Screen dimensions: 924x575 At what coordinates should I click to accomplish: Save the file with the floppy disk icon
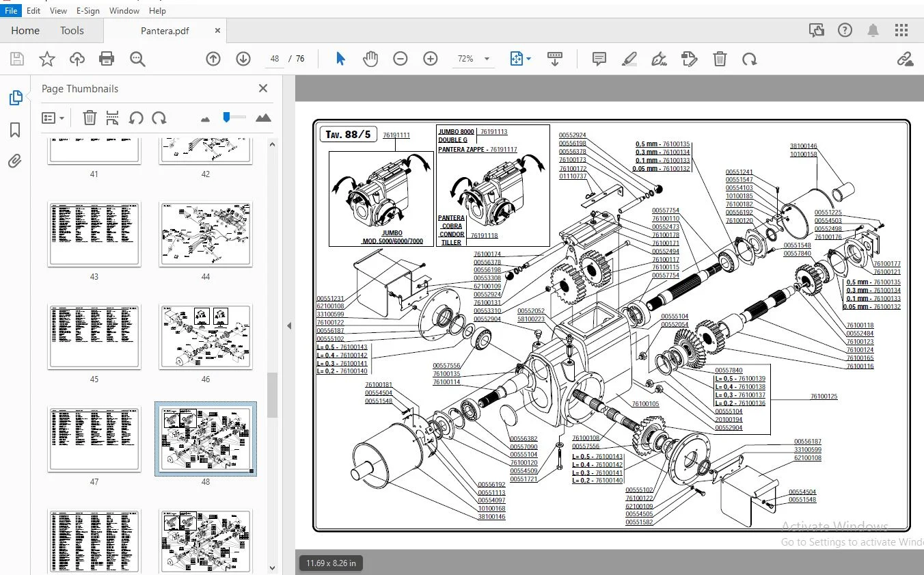point(17,59)
